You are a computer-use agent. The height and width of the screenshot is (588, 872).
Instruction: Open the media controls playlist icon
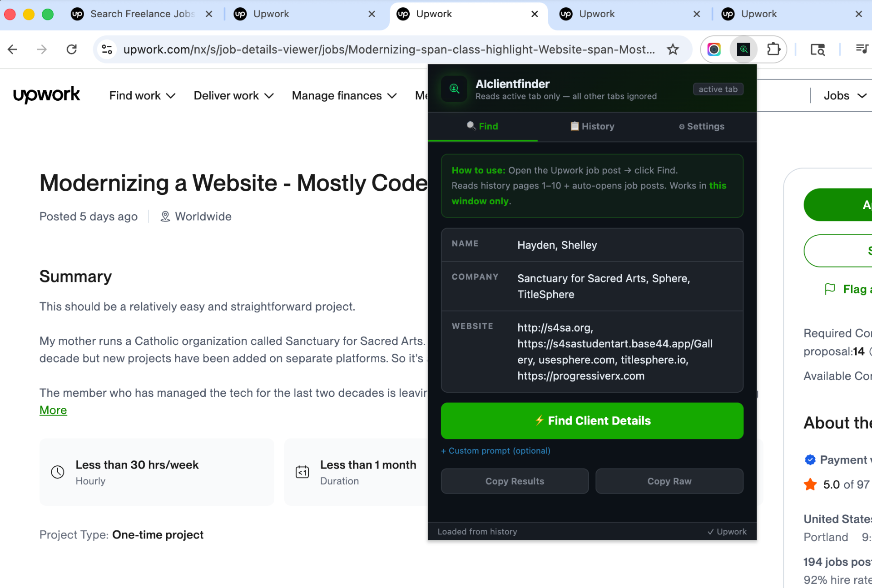tap(862, 48)
